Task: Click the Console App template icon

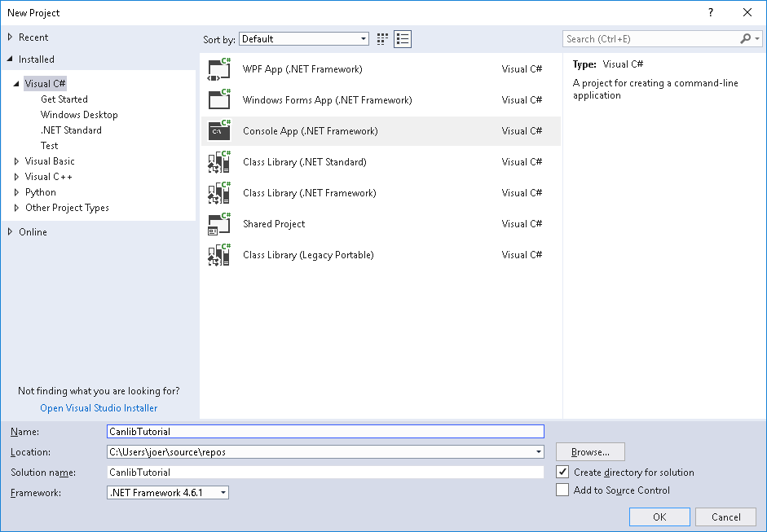Action: (218, 131)
